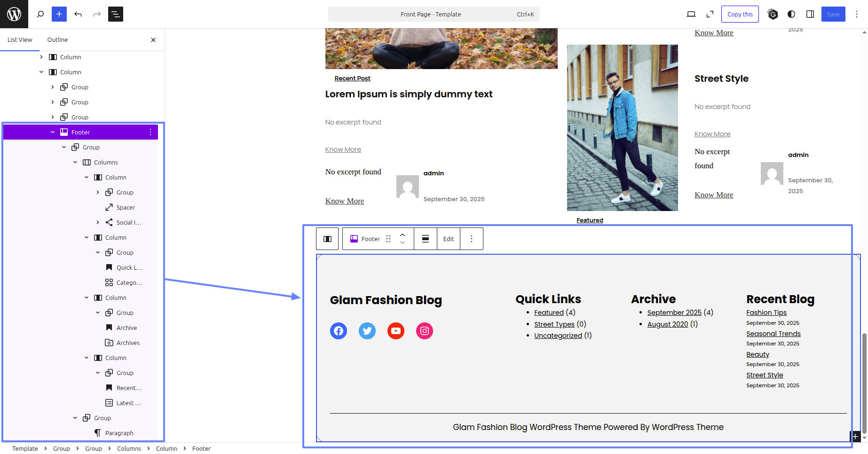
Task: Collapse the Footer tree item
Action: tap(53, 132)
